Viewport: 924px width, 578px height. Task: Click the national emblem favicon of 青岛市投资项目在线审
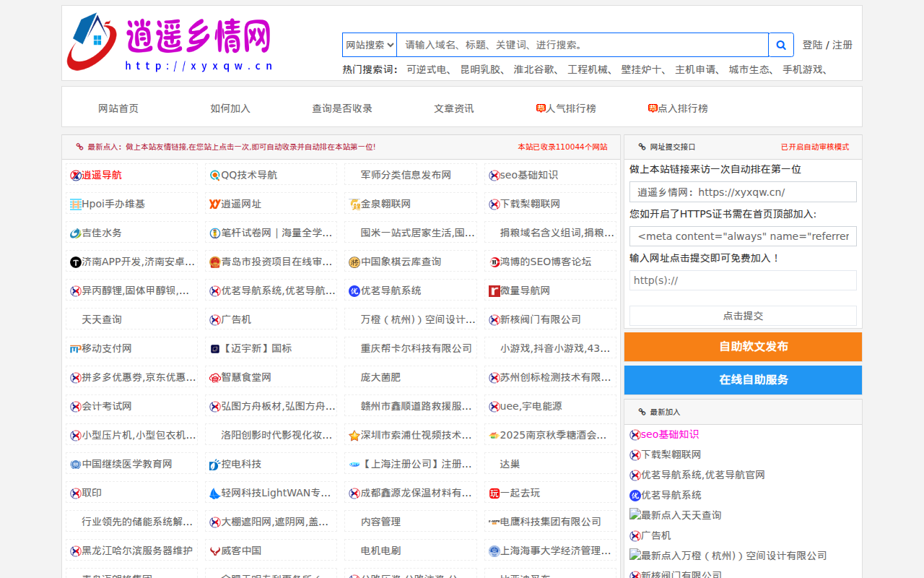214,261
